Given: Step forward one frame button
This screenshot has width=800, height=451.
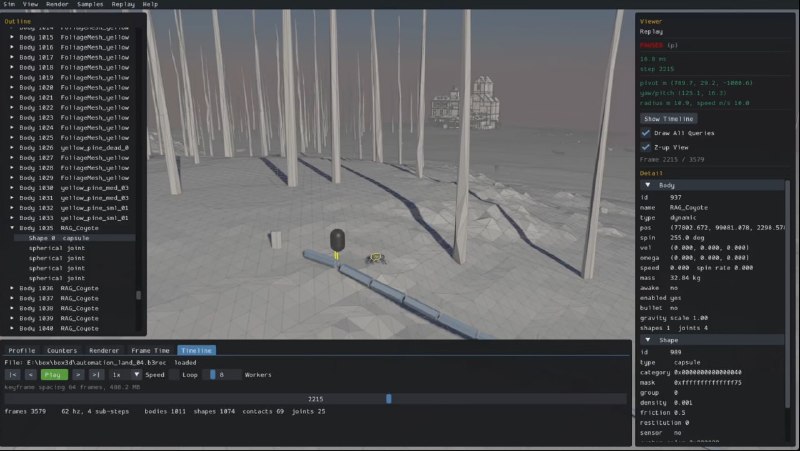Looking at the screenshot, I should coord(78,374).
